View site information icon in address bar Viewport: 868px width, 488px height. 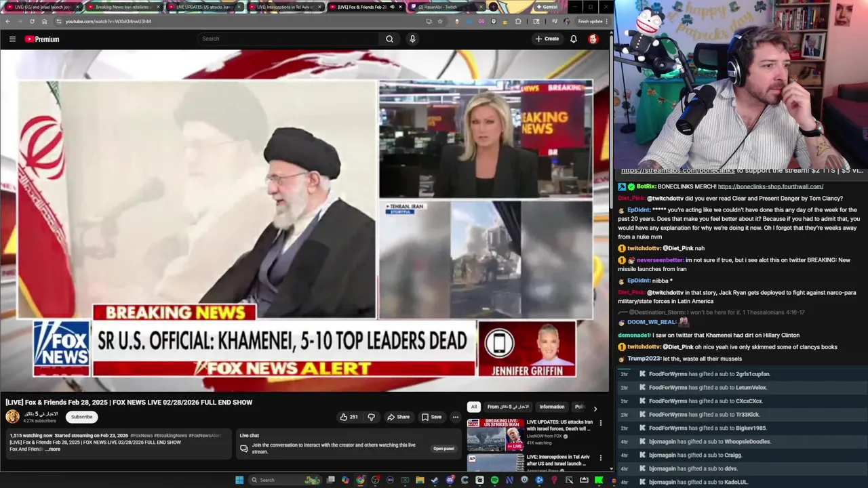pyautogui.click(x=58, y=21)
